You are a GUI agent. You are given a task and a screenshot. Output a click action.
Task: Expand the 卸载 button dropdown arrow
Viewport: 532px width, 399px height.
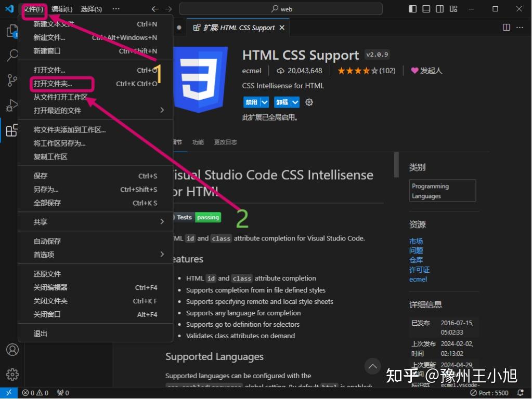click(x=295, y=102)
